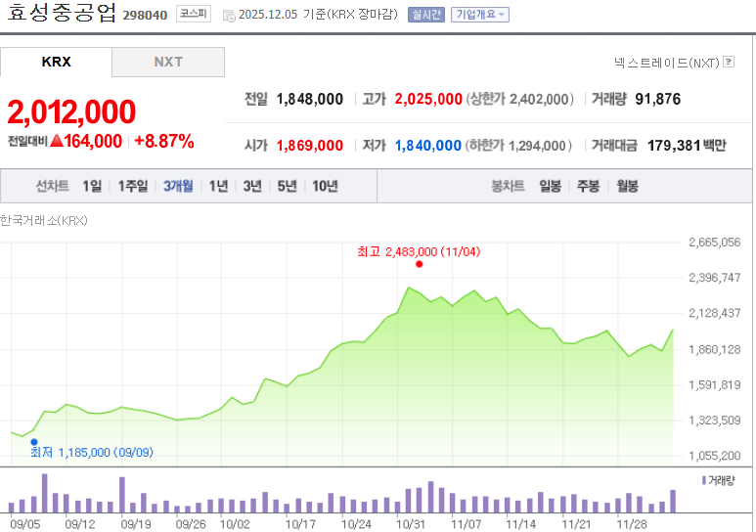
Task: Select the 3년 line chart period
Action: 252,186
